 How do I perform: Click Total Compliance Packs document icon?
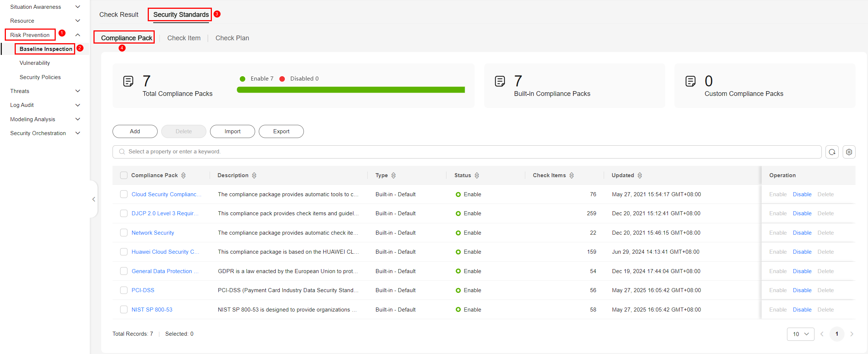coord(128,81)
